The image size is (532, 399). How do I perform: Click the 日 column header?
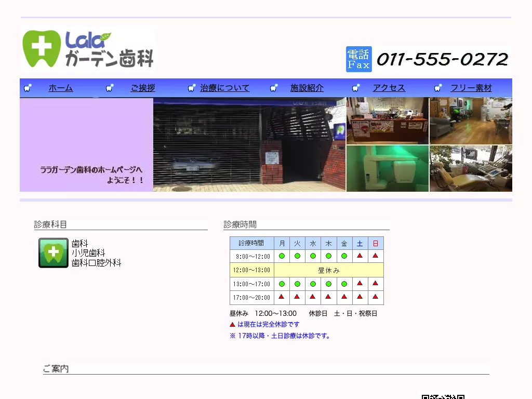click(376, 243)
